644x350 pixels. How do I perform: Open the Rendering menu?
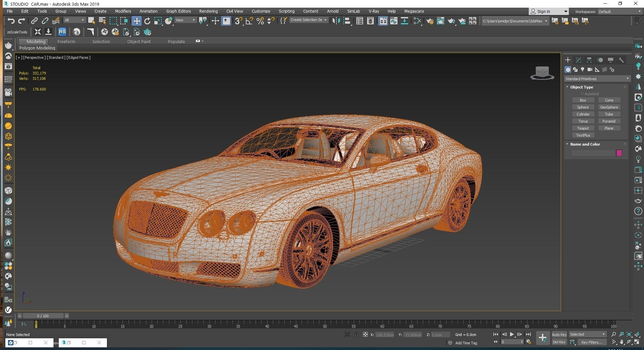(x=208, y=11)
